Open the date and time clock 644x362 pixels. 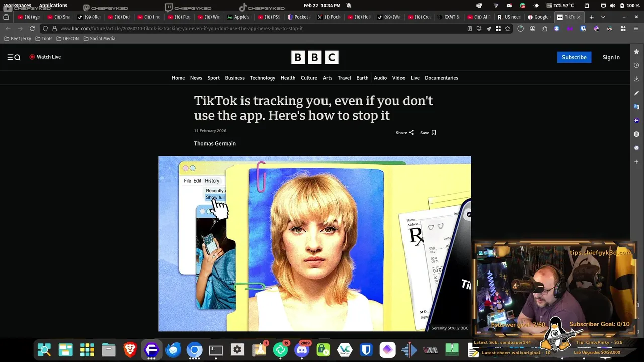tap(321, 5)
